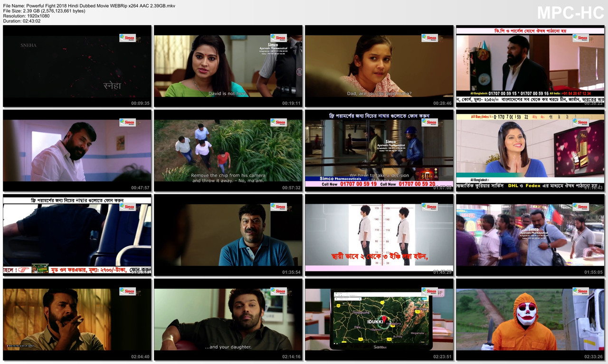Screen dimensions: 608x364
Task: Select the height comparison frame at 01:45:29
Action: (x=379, y=235)
